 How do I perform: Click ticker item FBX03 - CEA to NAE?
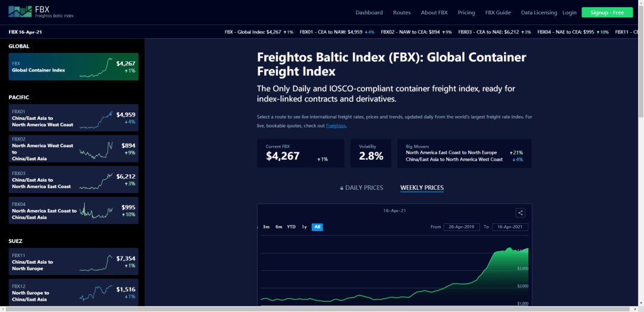click(494, 32)
